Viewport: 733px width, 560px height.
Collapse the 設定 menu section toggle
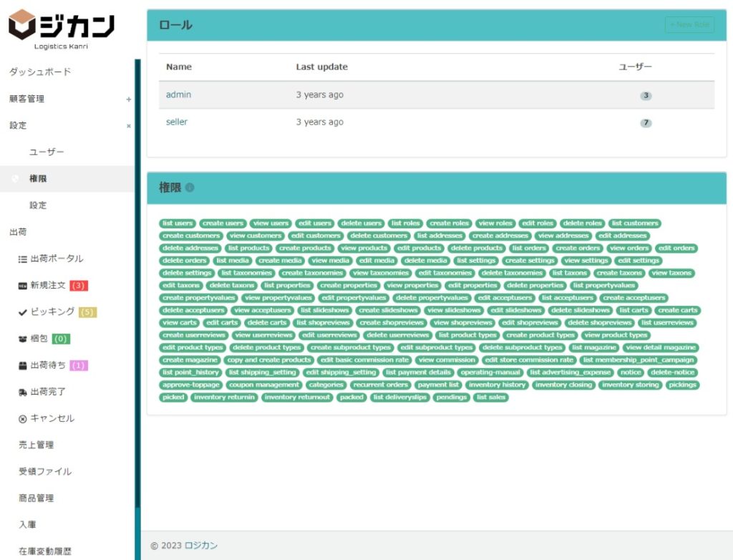click(129, 126)
